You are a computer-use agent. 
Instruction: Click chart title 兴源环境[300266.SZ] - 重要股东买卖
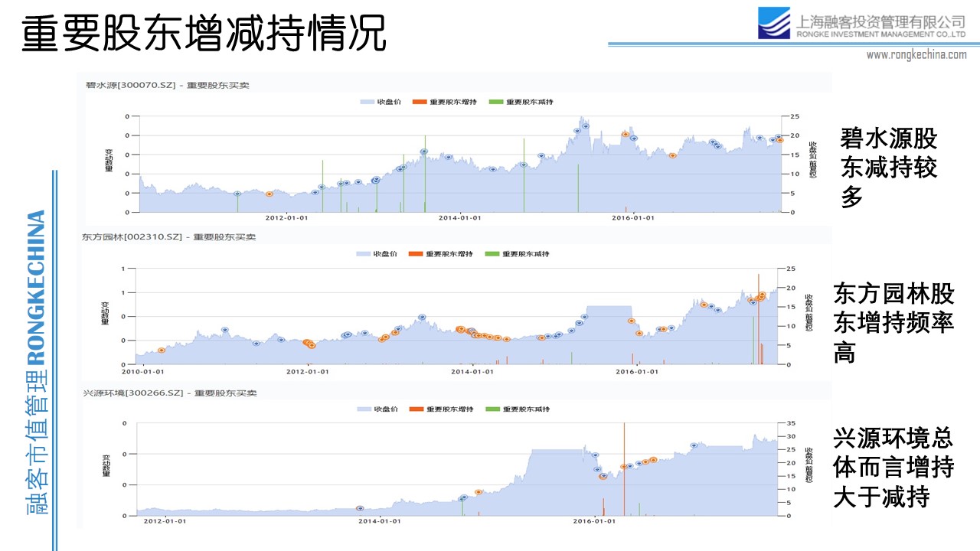tap(169, 393)
